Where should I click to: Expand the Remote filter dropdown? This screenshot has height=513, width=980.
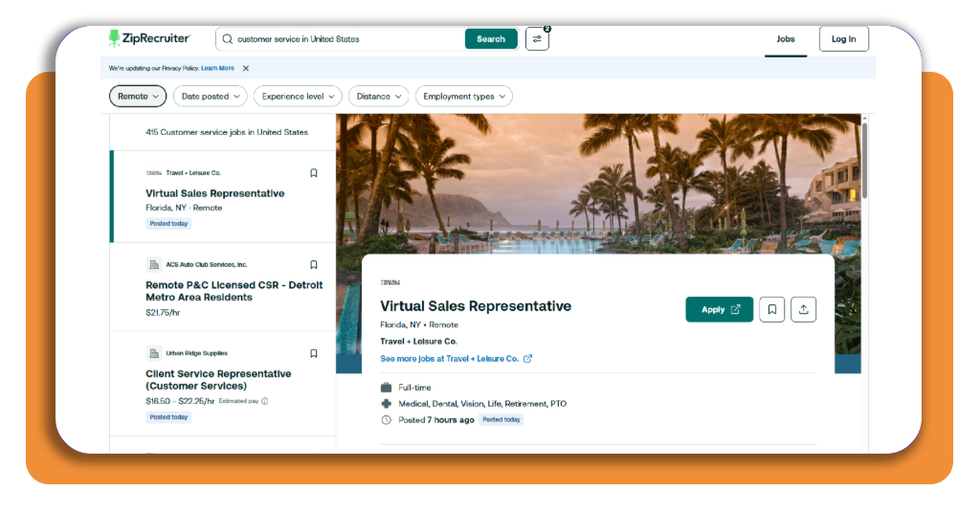pos(138,97)
